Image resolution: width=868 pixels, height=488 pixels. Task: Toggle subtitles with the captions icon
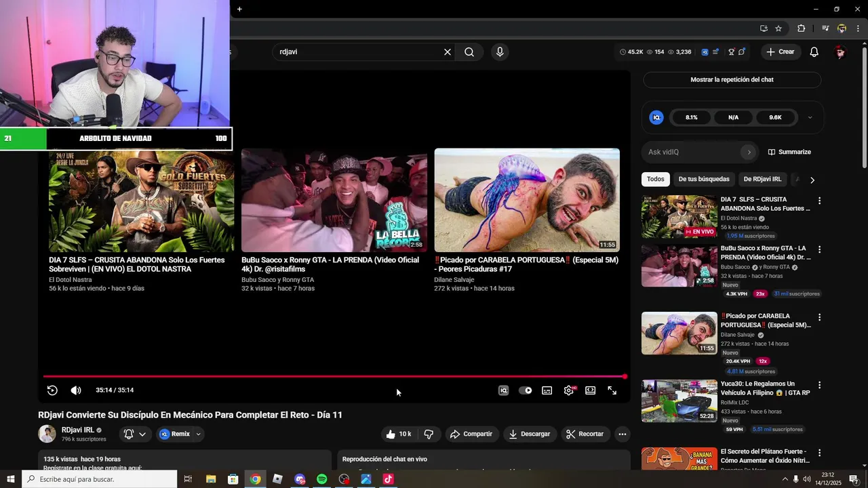pos(547,390)
